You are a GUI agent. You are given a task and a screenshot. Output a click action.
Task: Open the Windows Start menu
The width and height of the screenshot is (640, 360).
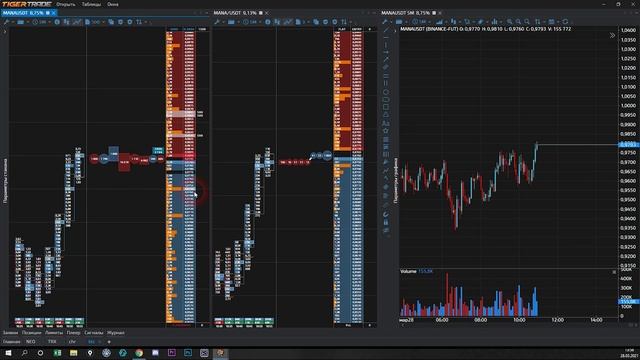coord(8,353)
